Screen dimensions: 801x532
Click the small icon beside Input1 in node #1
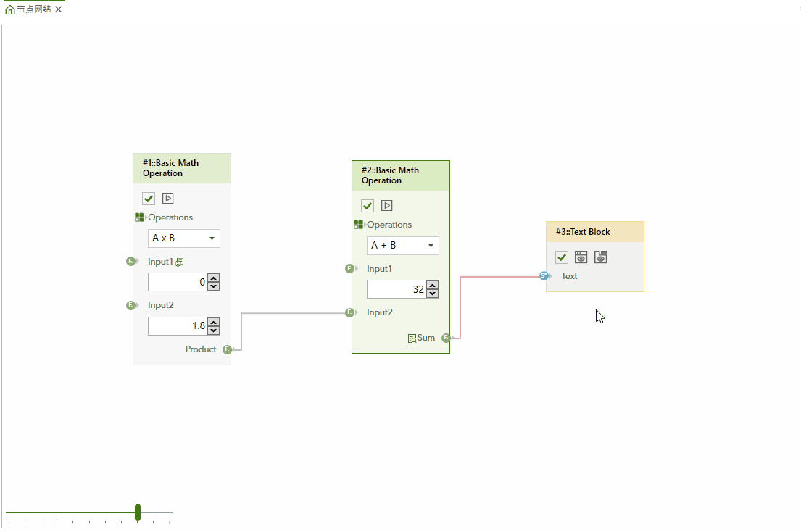tap(179, 262)
